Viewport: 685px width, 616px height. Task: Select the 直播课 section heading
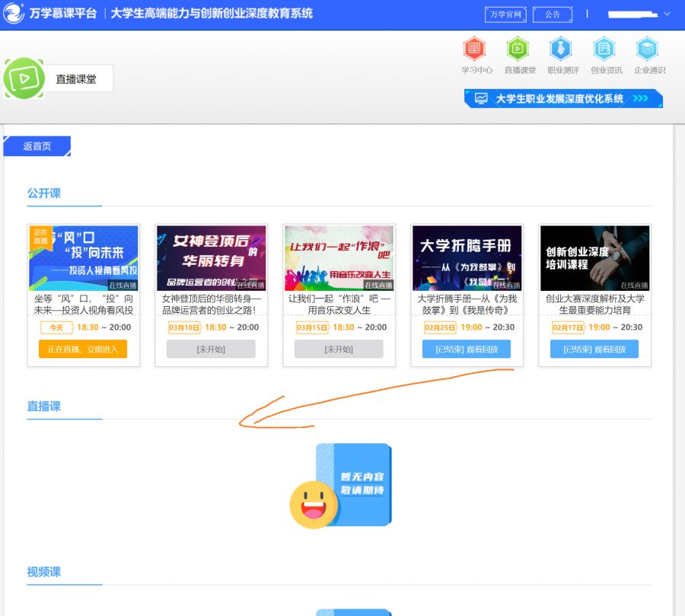(42, 406)
